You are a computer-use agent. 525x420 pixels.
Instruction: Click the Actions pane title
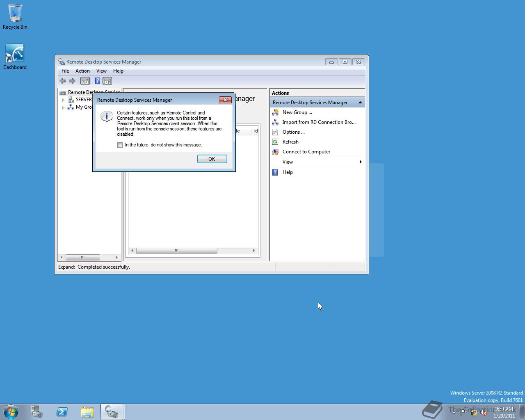tap(280, 93)
